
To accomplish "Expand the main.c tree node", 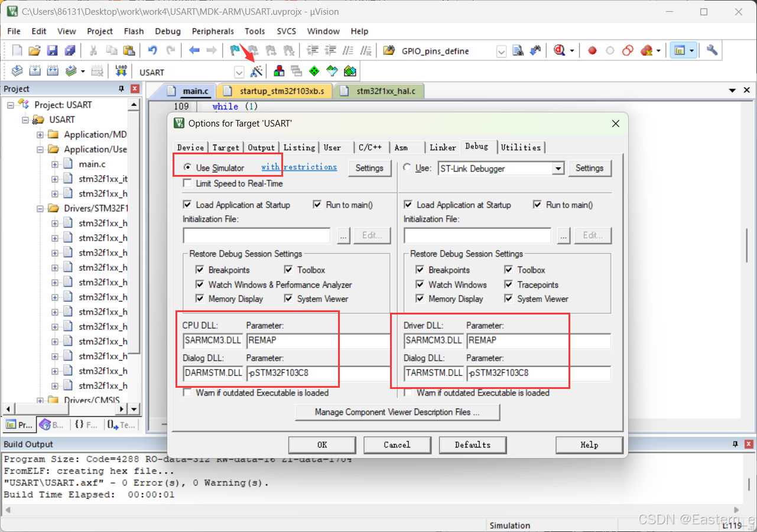I will click(55, 164).
